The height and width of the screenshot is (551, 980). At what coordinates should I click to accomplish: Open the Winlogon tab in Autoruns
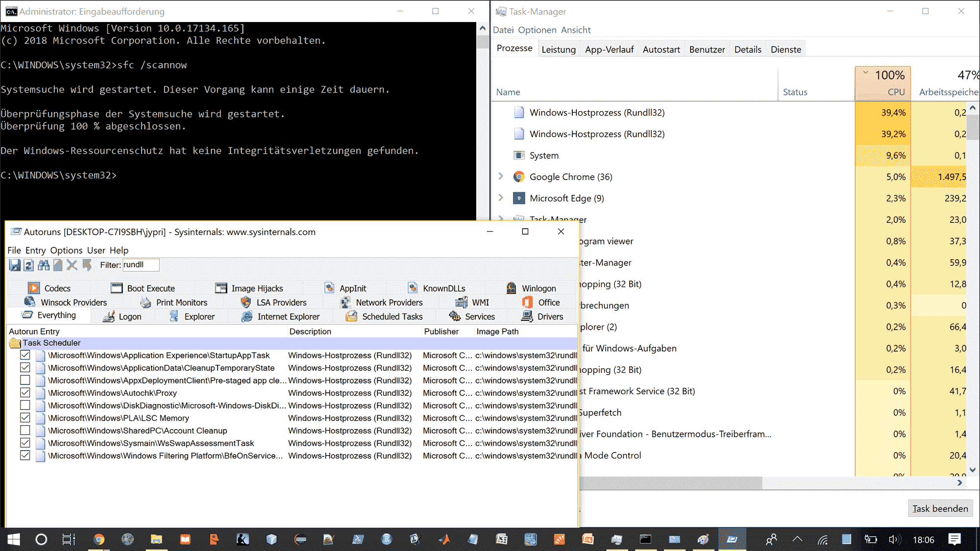point(531,288)
